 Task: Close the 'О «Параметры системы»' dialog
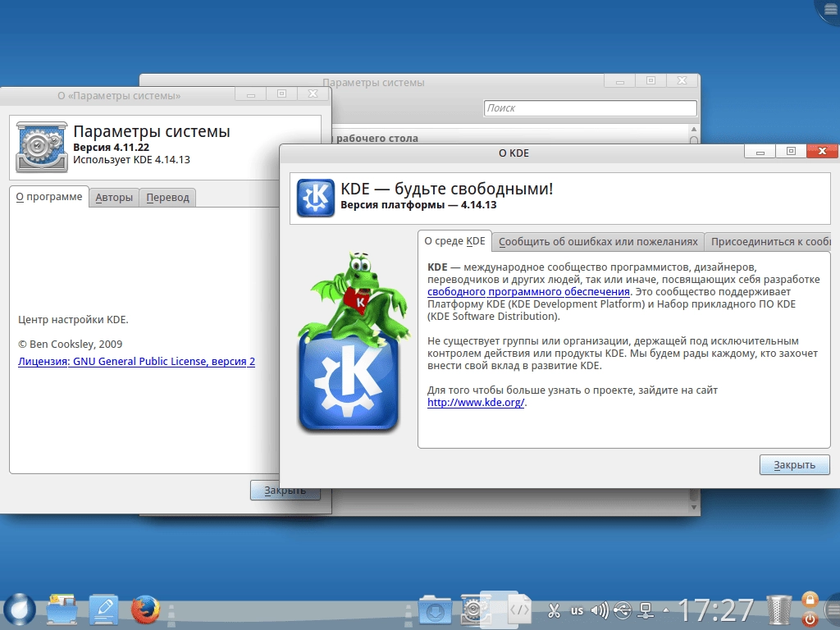tap(313, 94)
